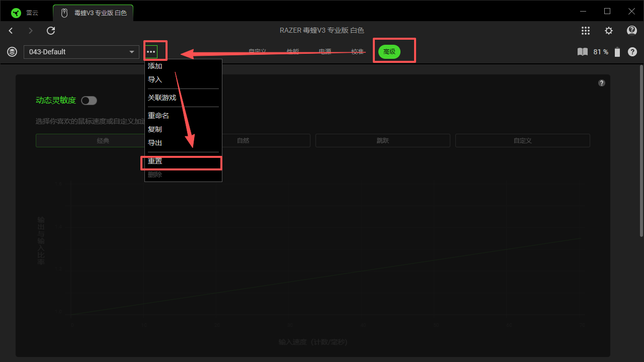Viewport: 644px width, 362px height.
Task: Click the top-right feedback help icon
Action: coord(632,31)
